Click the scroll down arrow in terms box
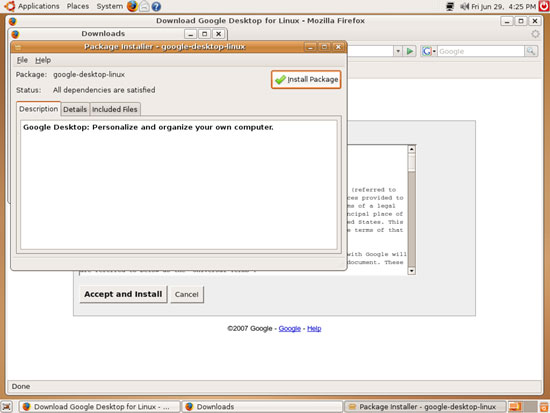 click(412, 271)
